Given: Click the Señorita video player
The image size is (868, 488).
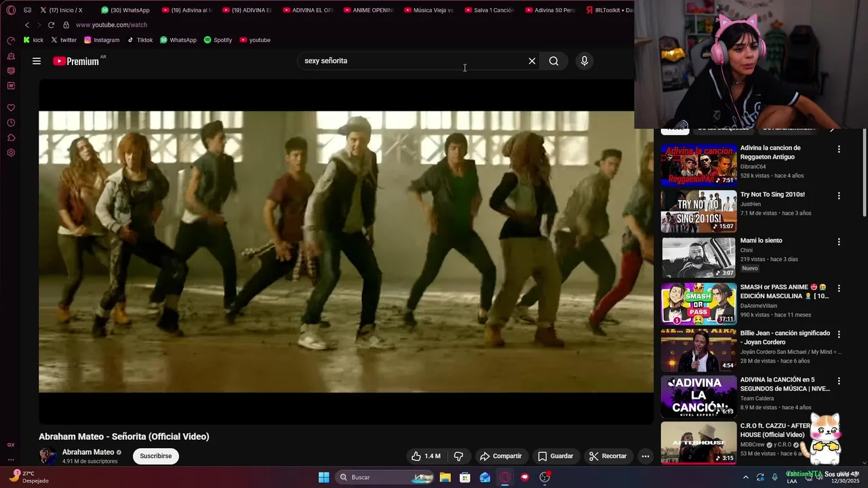Looking at the screenshot, I should 346,251.
